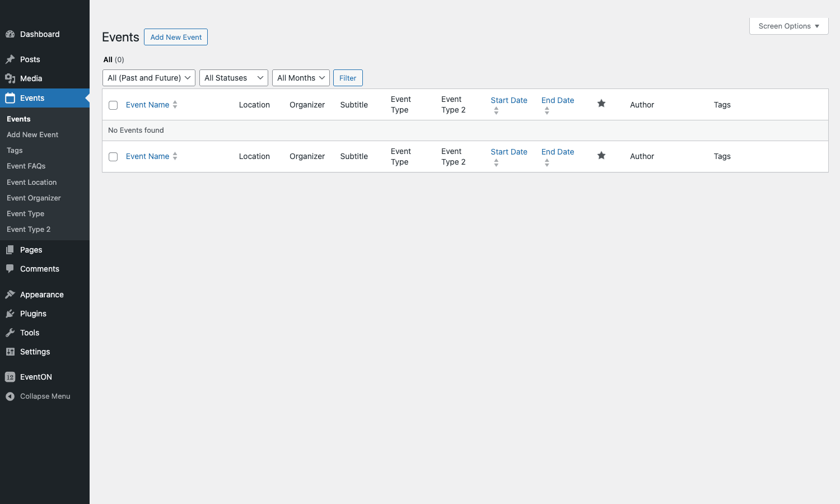Image resolution: width=840 pixels, height=504 pixels.
Task: Select Tags submenu link
Action: pos(15,150)
